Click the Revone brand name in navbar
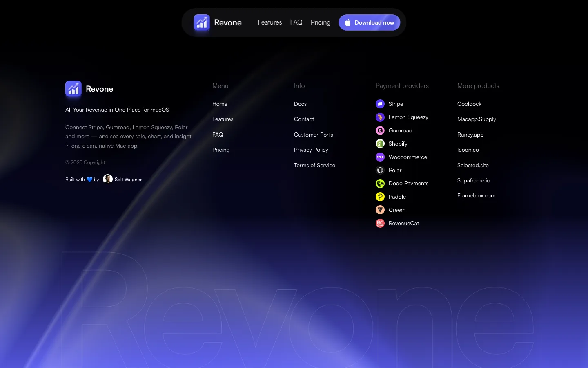Image resolution: width=588 pixels, height=368 pixels. pyautogui.click(x=228, y=22)
